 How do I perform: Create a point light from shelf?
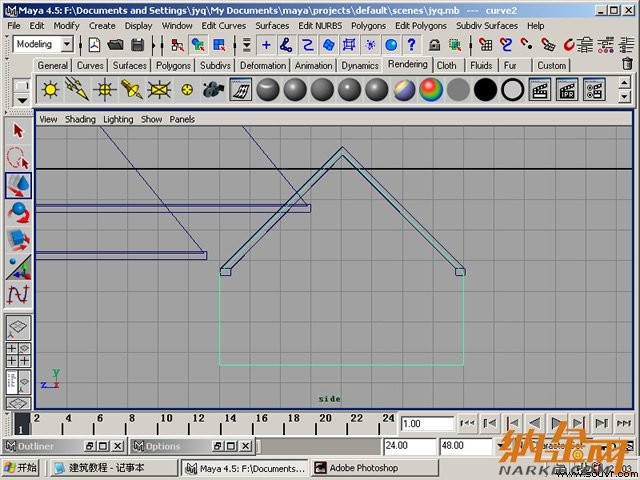[x=105, y=89]
